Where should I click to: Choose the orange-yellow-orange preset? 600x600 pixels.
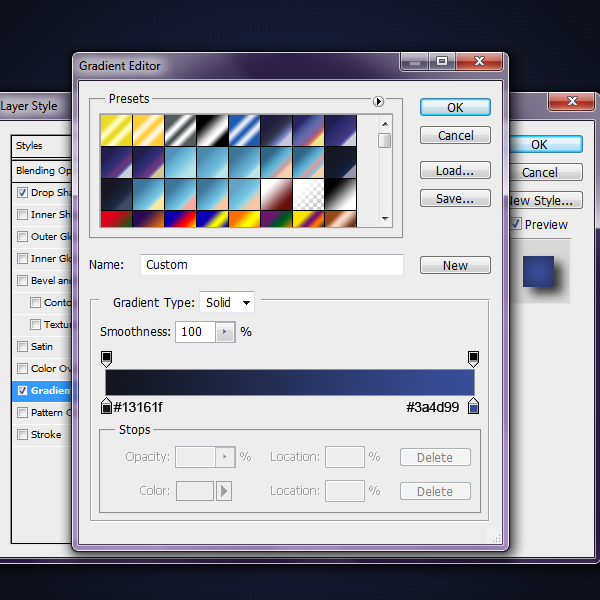pyautogui.click(x=245, y=219)
